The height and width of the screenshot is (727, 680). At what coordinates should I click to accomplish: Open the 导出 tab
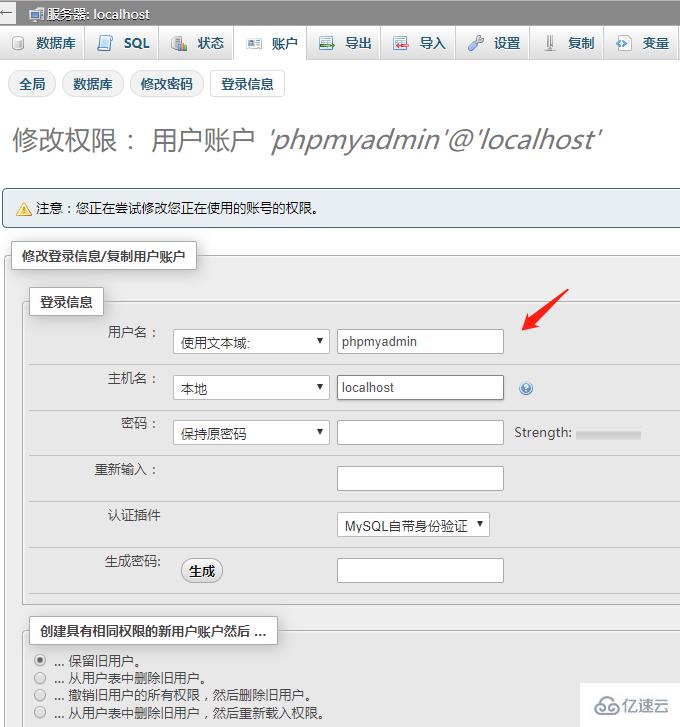click(x=343, y=43)
